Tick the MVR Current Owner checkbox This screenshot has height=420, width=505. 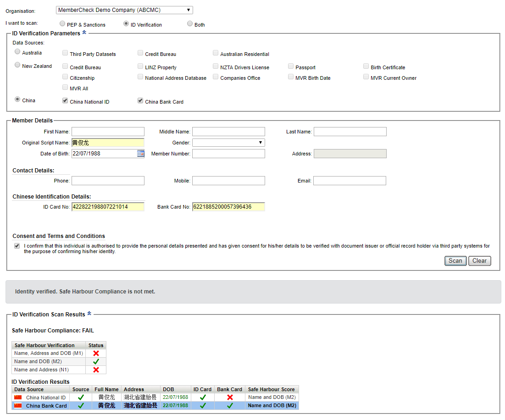click(366, 77)
